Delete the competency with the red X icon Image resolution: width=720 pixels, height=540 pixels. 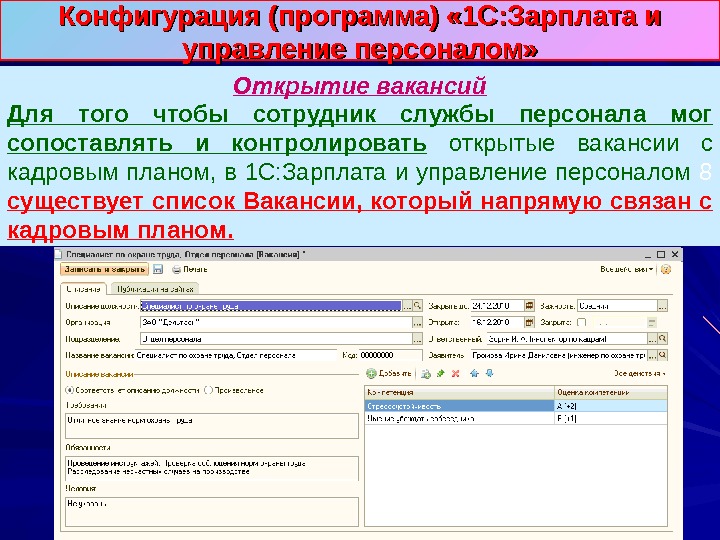click(x=456, y=374)
